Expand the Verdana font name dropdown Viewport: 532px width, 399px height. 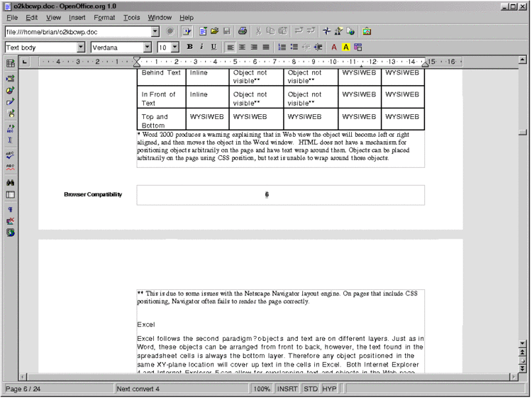(x=148, y=47)
